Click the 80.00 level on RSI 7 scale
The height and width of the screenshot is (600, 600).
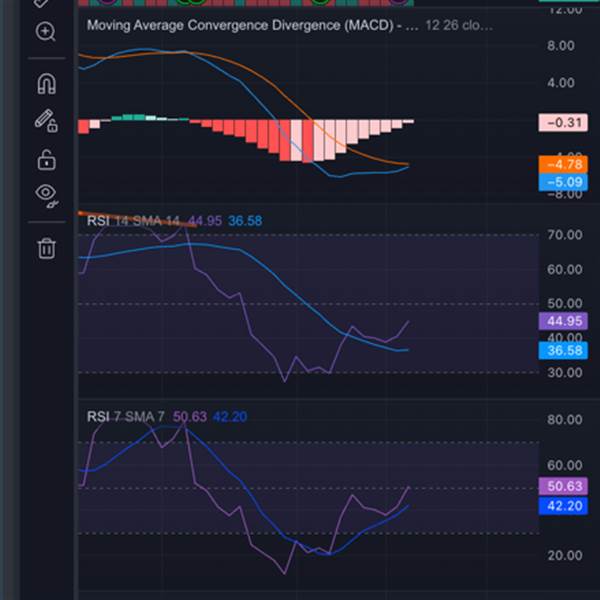(565, 420)
